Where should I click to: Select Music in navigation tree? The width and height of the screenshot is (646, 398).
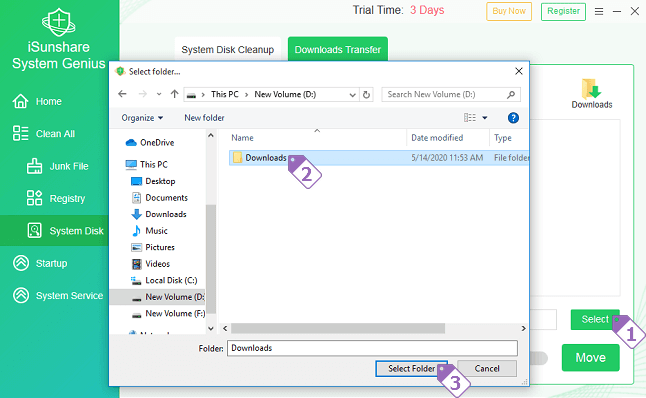(x=156, y=231)
